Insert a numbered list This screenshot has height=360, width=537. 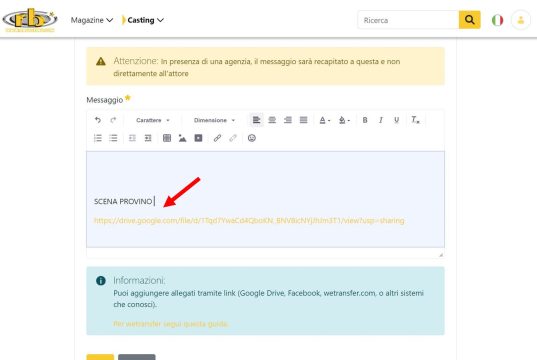coord(98,138)
